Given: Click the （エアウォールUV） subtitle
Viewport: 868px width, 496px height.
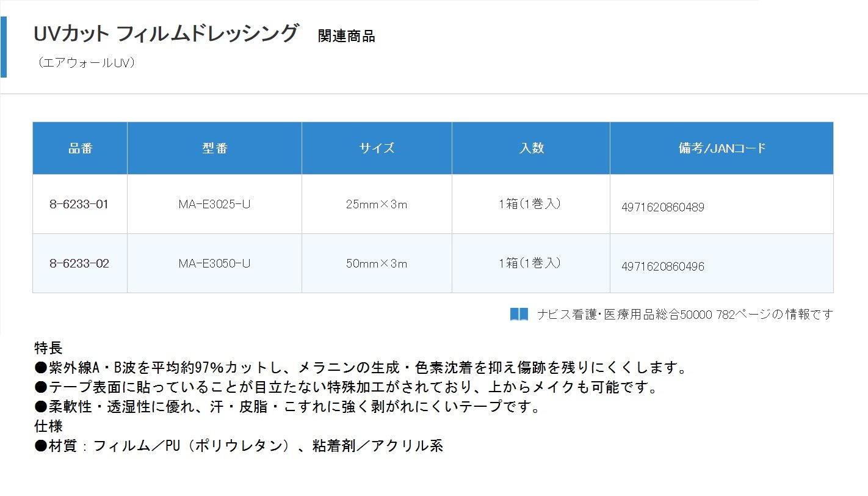Looking at the screenshot, I should (85, 63).
